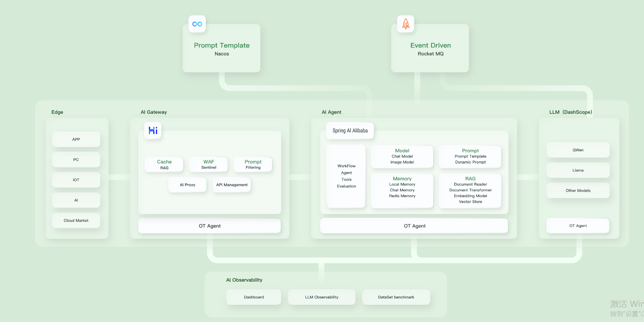Select the APP edge box
The height and width of the screenshot is (322, 644).
[76, 139]
